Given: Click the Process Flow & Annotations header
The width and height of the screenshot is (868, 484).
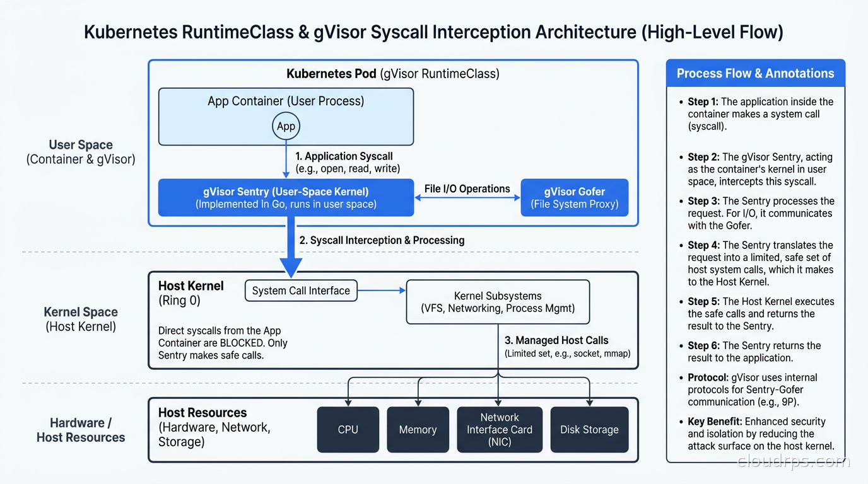Looking at the screenshot, I should coord(756,73).
